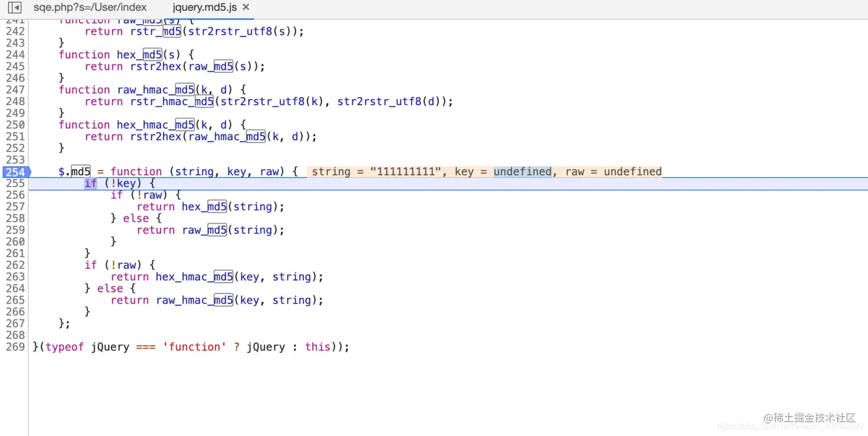868x436 pixels.
Task: Toggle the file navigator sidebar icon
Action: point(15,7)
